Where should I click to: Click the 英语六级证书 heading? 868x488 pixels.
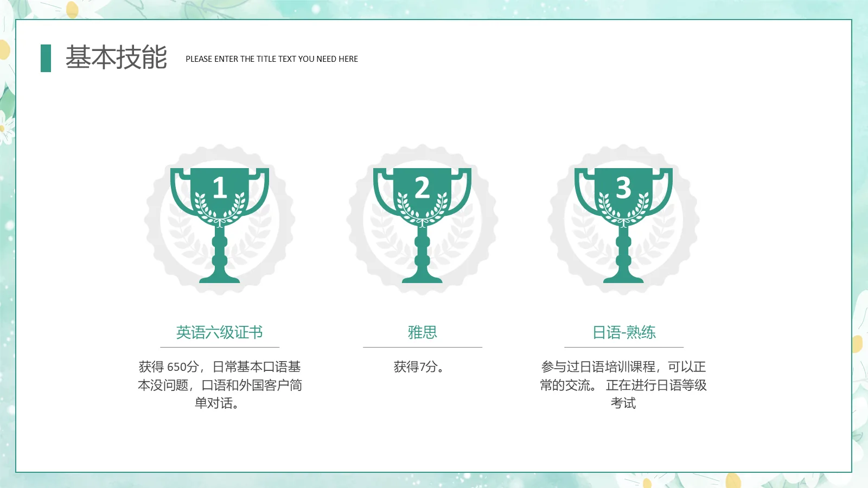pos(219,332)
